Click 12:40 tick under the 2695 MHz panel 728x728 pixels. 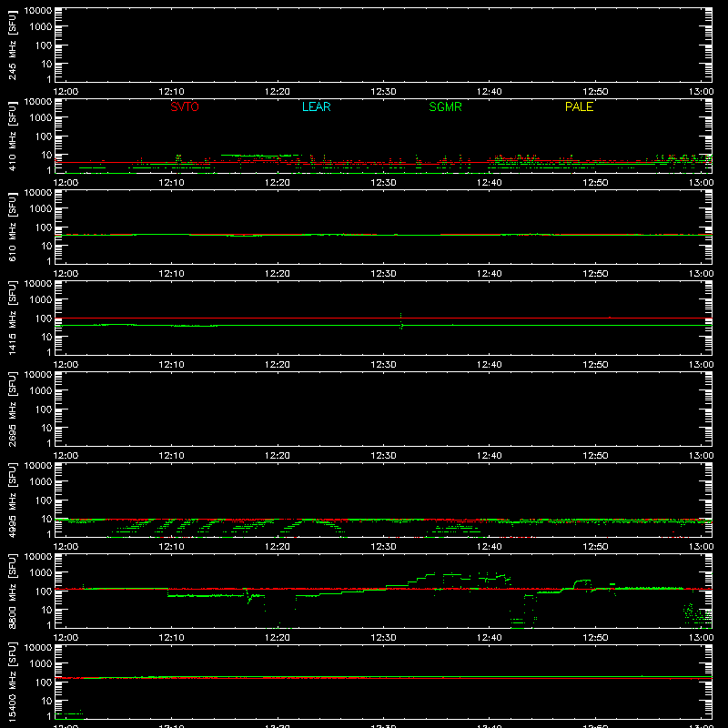(x=490, y=456)
